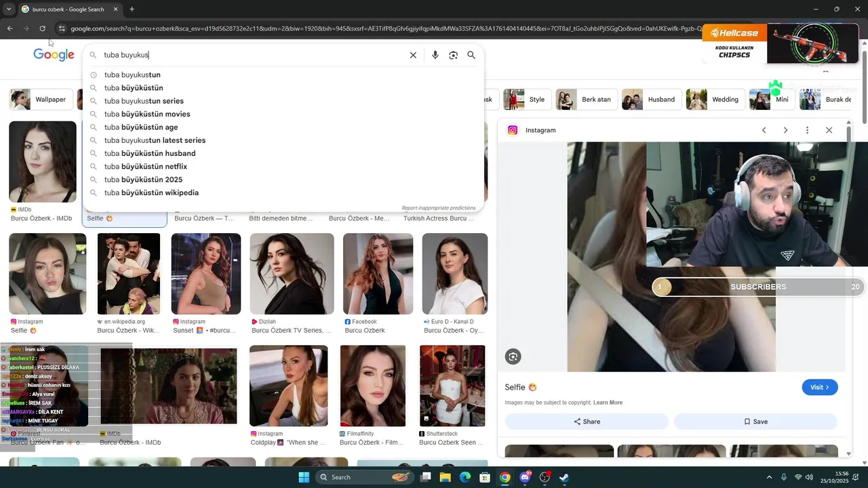
Task: Open the Filmaffinity Burcu Özberk thumbnail
Action: tap(373, 386)
